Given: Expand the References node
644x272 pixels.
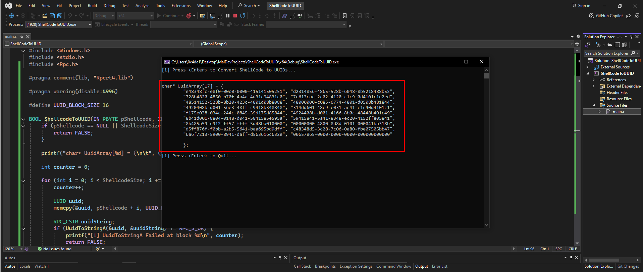Looking at the screenshot, I should click(x=594, y=80).
